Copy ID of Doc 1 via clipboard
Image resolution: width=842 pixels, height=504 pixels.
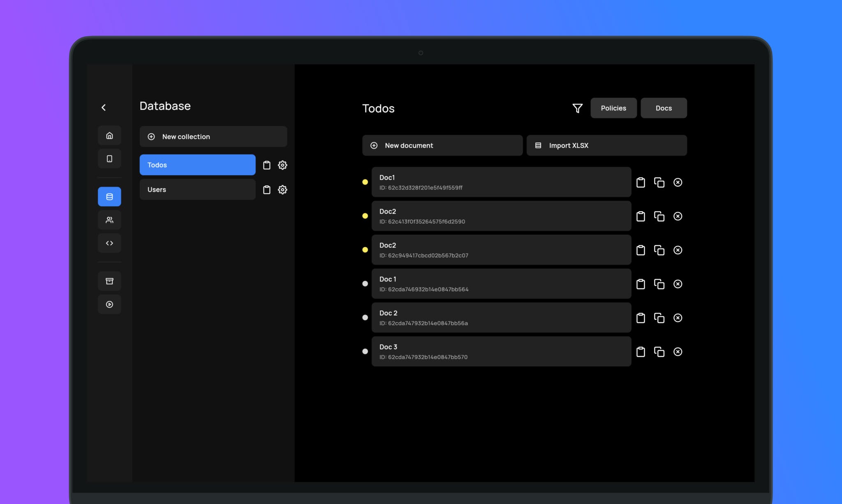[x=641, y=284]
